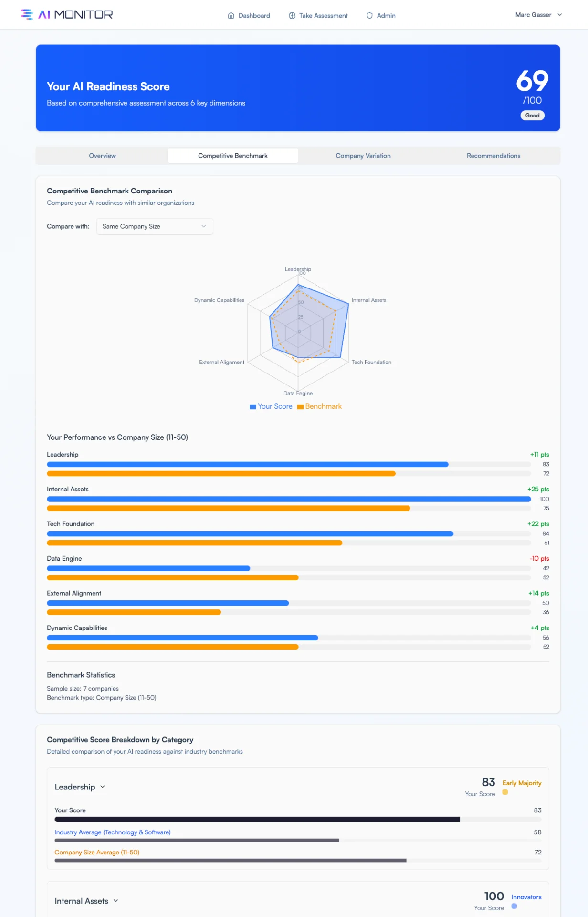Click the Dashboard home icon
The image size is (588, 917).
click(231, 15)
